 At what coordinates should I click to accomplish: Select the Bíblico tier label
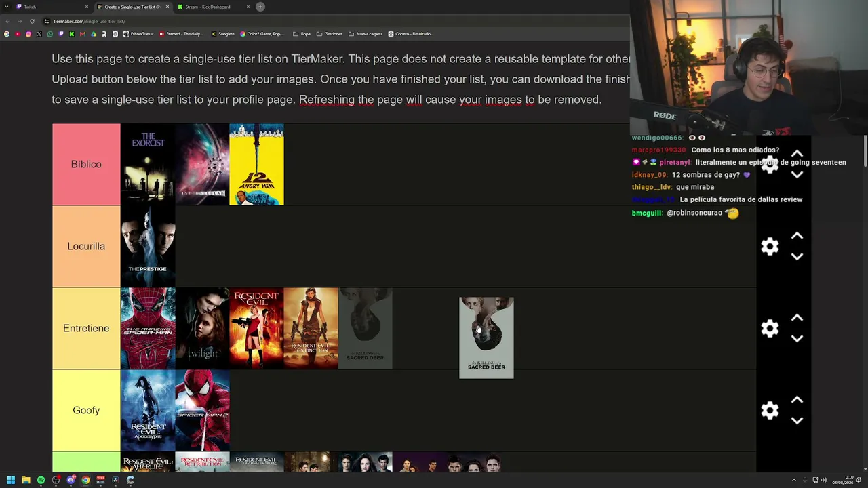[x=86, y=164]
